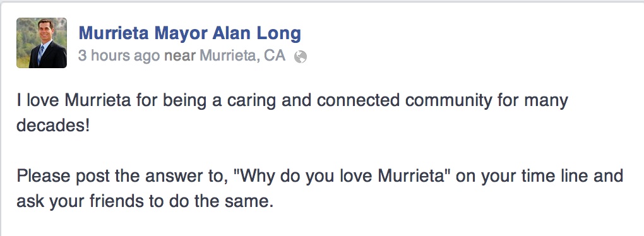
Task: Click the word "decades!" in the post
Action: point(52,126)
